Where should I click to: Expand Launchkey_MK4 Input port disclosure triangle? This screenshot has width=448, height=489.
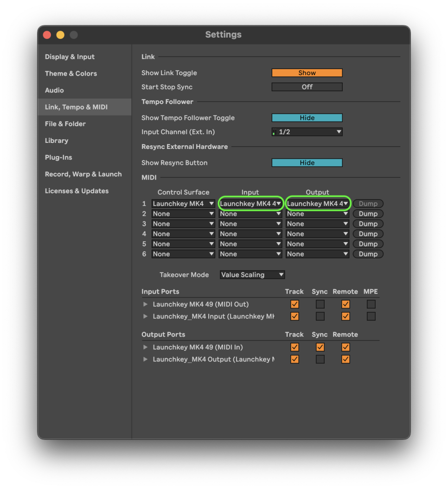click(x=145, y=316)
